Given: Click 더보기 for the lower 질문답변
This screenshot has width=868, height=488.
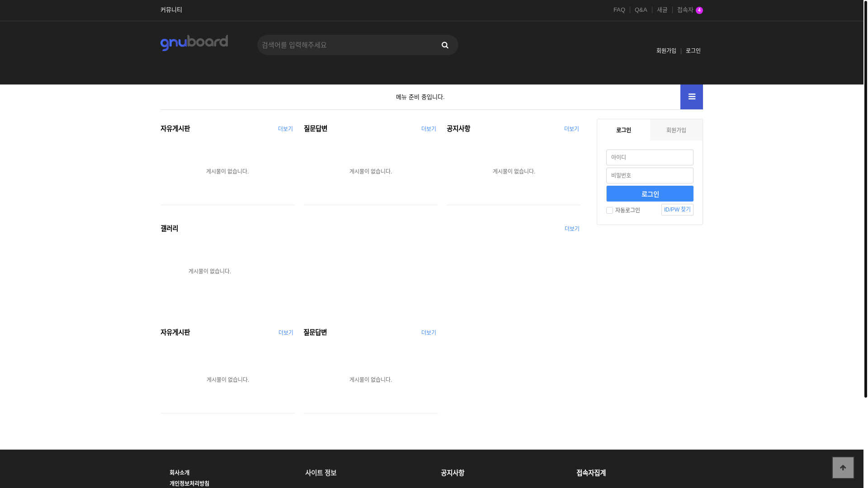Looking at the screenshot, I should [429, 333].
